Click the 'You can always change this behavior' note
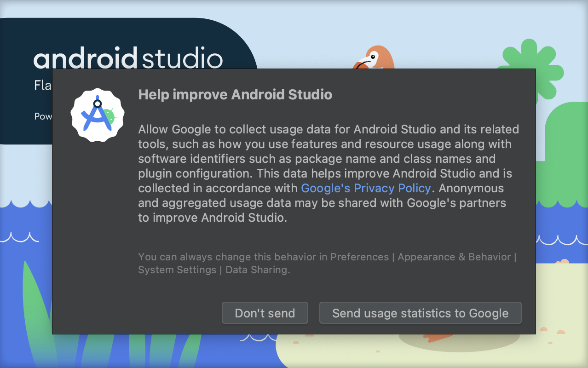The width and height of the screenshot is (588, 368). click(327, 263)
